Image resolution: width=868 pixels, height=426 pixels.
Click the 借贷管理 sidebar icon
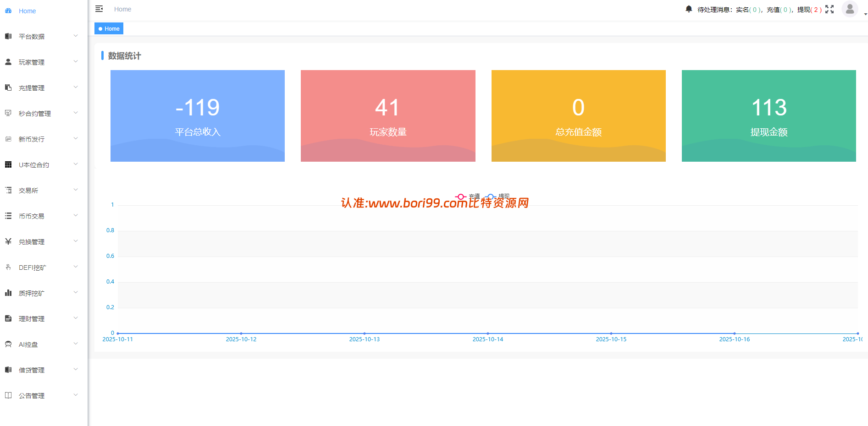(x=8, y=370)
